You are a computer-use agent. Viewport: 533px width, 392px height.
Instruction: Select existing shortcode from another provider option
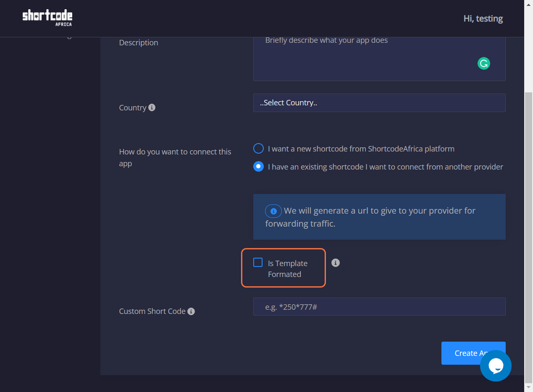[258, 167]
